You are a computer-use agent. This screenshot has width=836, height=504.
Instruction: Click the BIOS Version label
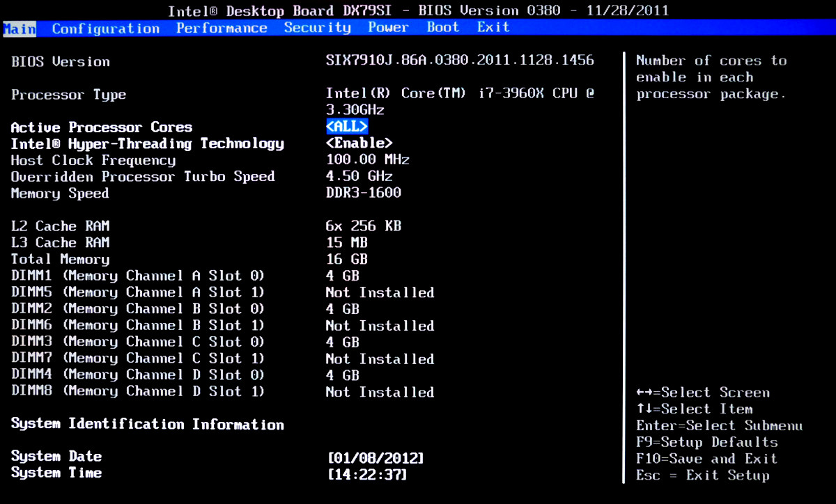click(61, 62)
